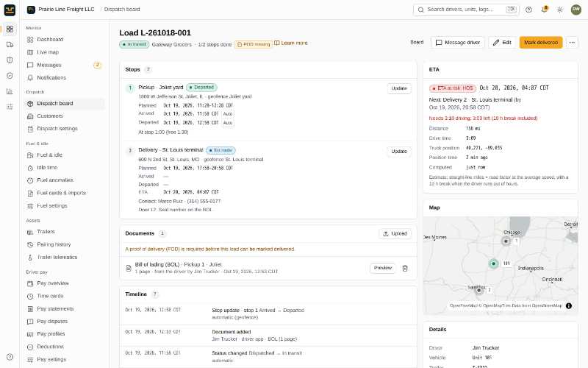Screen dimensions: 588x368
Task: Select Dispatch board in sidebar
Action: coord(64,103)
